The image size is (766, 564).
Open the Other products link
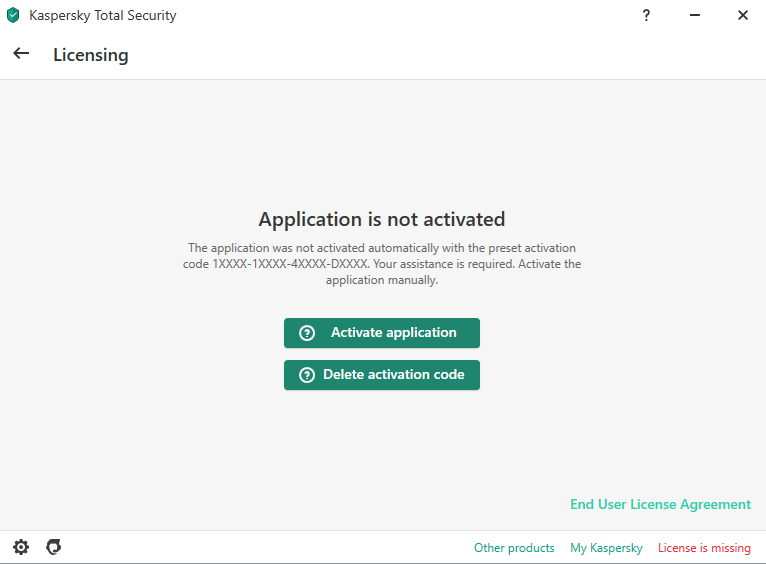(514, 548)
